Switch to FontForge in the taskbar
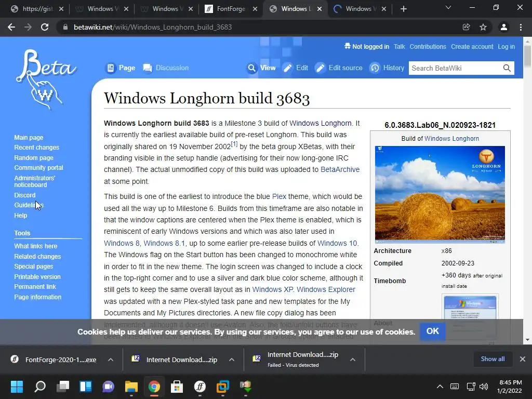Viewport: 532px width, 399px height. click(x=200, y=387)
